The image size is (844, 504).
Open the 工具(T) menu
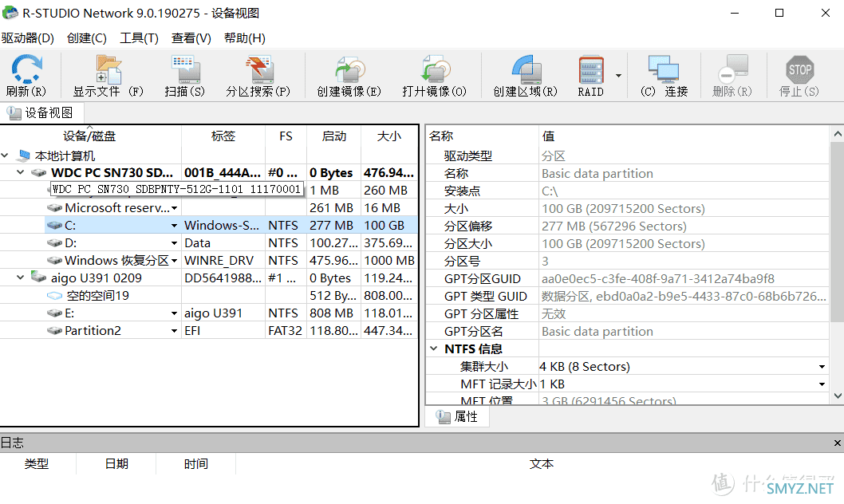click(x=139, y=38)
